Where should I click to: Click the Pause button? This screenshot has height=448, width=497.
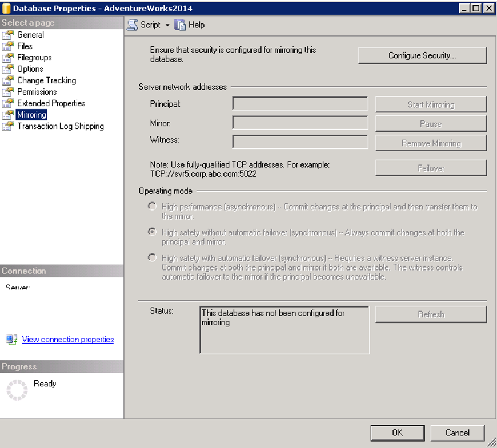[x=431, y=123]
